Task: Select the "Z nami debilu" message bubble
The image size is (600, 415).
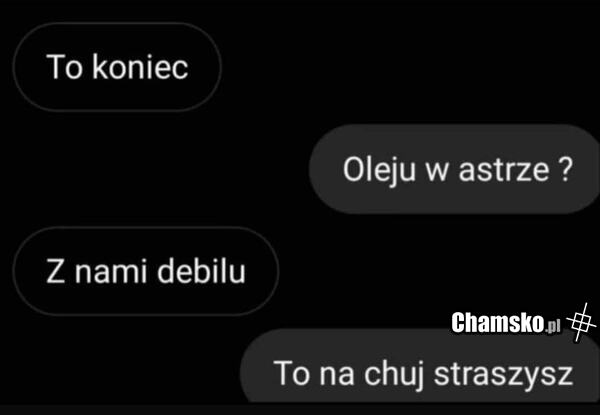Action: 146,271
